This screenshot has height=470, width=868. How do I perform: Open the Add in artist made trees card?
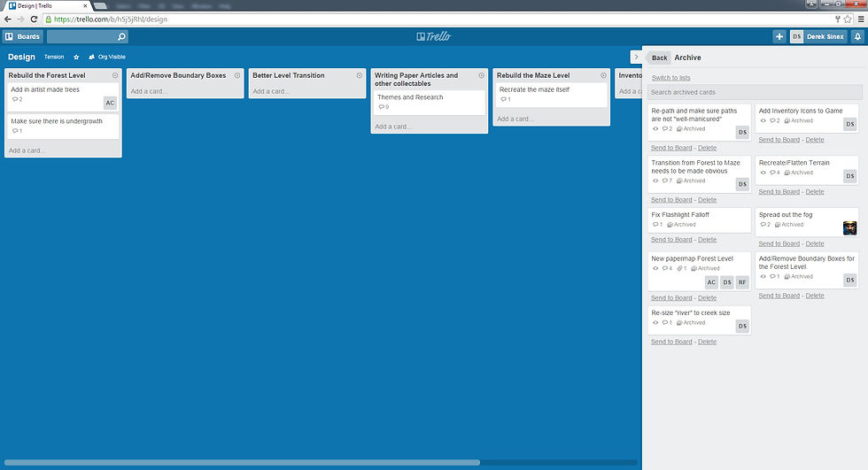[63, 96]
